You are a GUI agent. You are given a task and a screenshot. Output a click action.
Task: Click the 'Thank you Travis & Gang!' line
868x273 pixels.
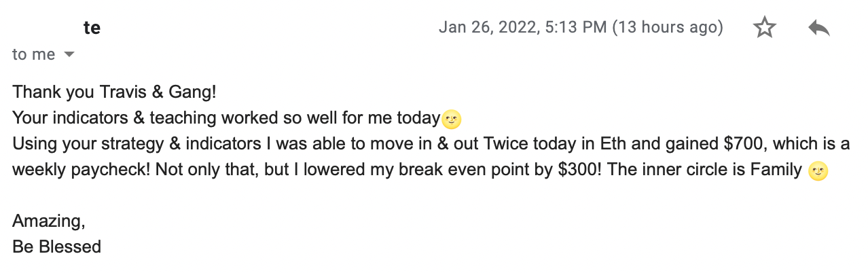tap(114, 92)
